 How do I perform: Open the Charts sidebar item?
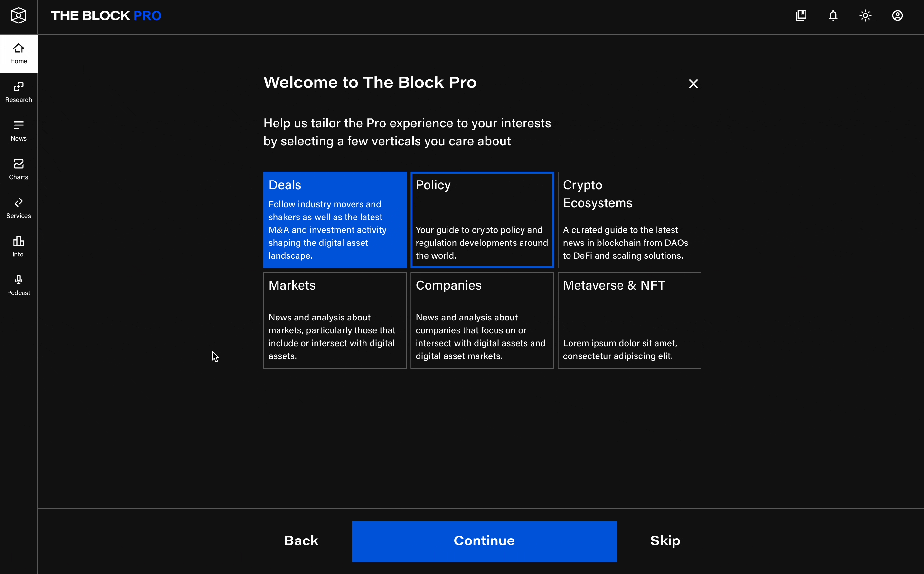19,169
